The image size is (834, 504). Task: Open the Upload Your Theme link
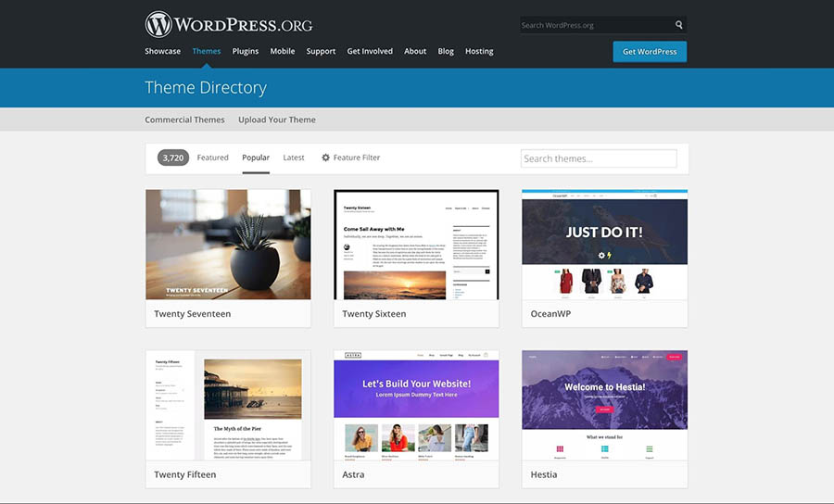tap(276, 120)
